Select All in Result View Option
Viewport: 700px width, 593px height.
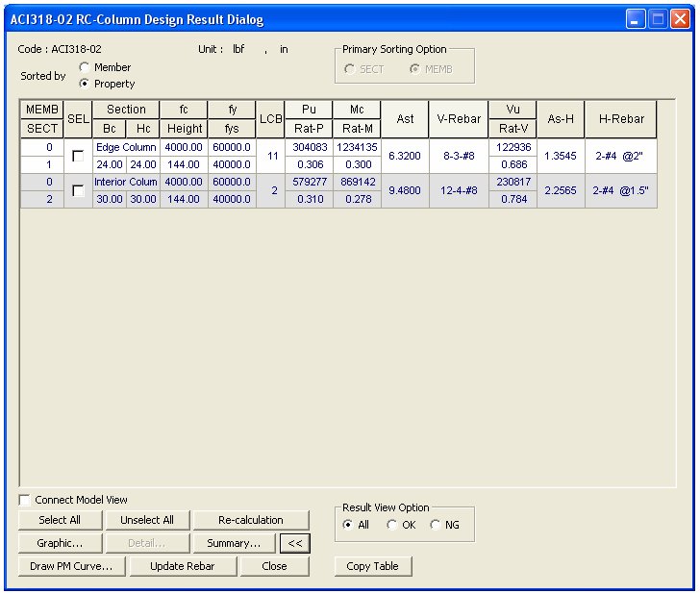347,525
